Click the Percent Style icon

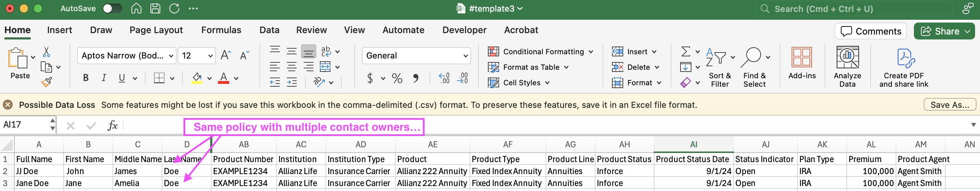(397, 79)
